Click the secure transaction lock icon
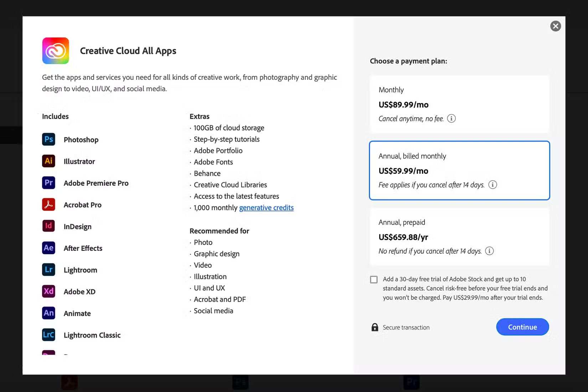Image resolution: width=588 pixels, height=392 pixels. coord(375,327)
